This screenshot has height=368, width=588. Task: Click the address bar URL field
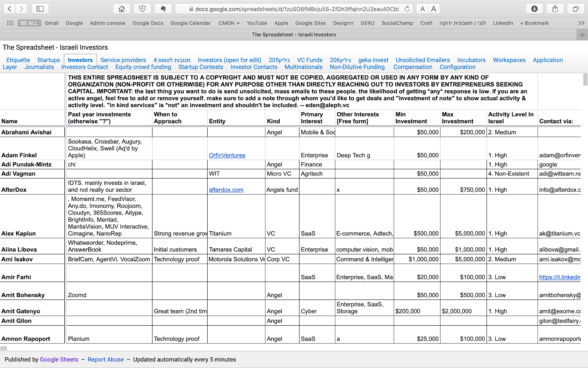pyautogui.click(x=294, y=9)
